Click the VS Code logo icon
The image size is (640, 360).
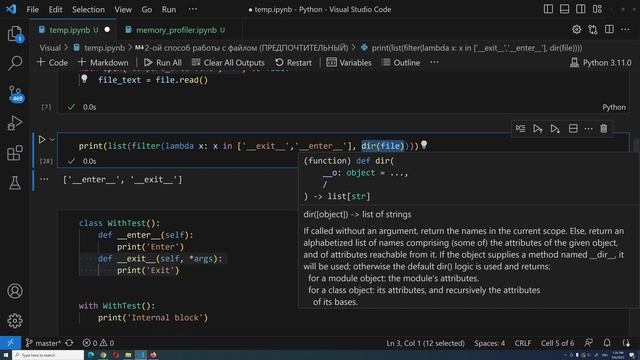click(x=11, y=9)
